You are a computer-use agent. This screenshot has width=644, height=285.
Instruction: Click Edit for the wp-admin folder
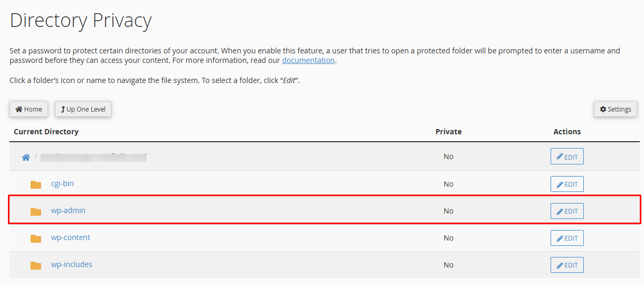tap(567, 211)
